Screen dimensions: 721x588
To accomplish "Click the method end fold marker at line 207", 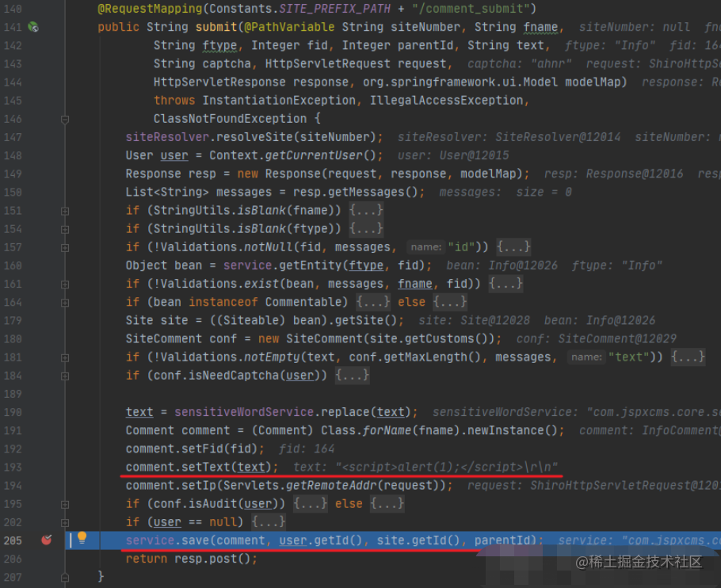I will pos(65,578).
